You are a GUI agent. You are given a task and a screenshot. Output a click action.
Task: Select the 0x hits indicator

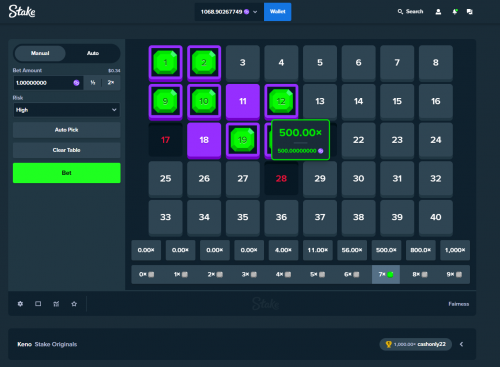click(x=146, y=274)
